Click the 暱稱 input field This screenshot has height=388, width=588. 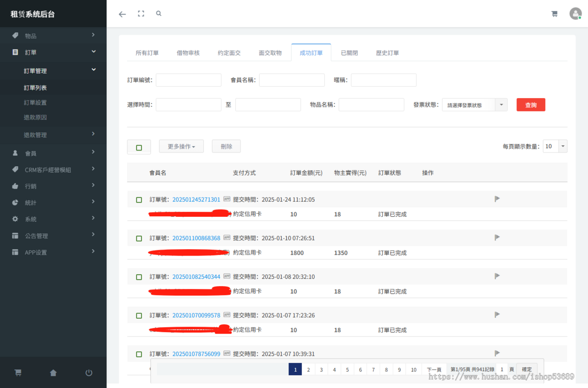click(x=384, y=80)
